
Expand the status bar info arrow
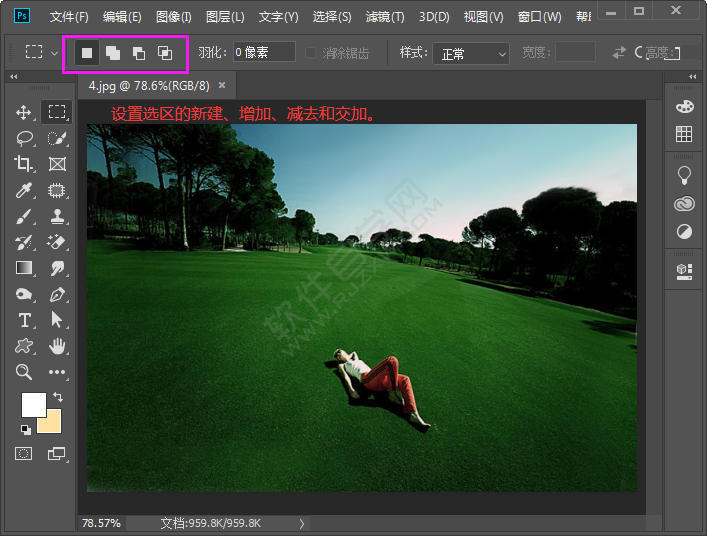(301, 523)
